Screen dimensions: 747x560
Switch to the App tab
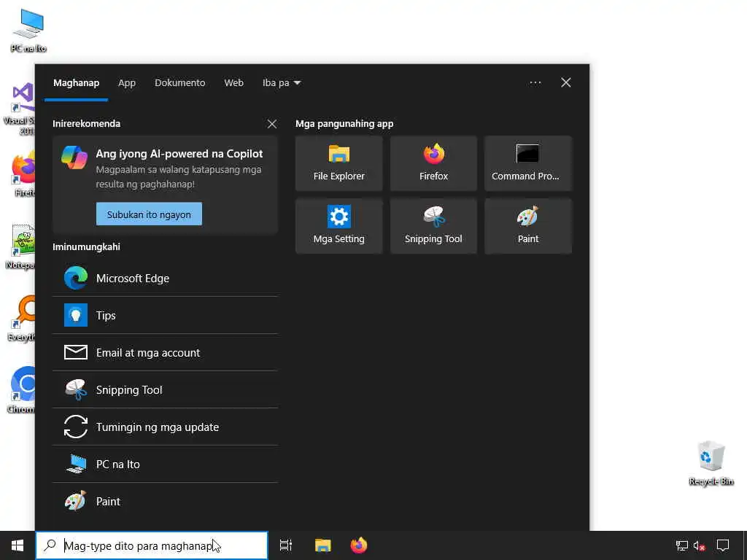[x=127, y=83]
